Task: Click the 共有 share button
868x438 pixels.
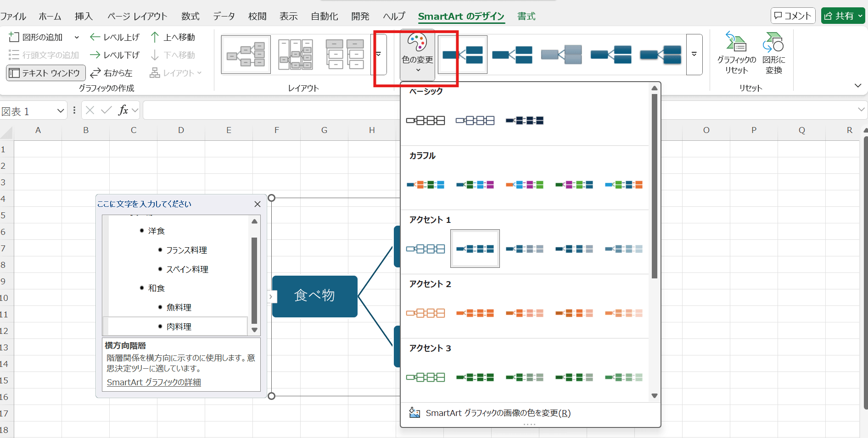Action: 843,16
